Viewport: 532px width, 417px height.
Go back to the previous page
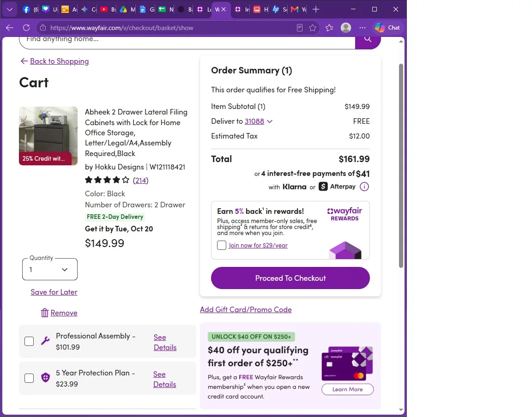point(10,28)
